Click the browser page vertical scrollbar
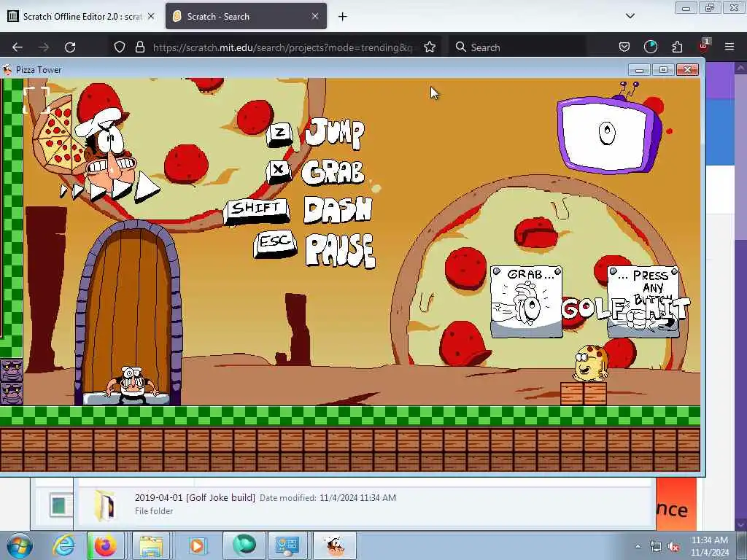The height and width of the screenshot is (560, 747). click(x=741, y=295)
